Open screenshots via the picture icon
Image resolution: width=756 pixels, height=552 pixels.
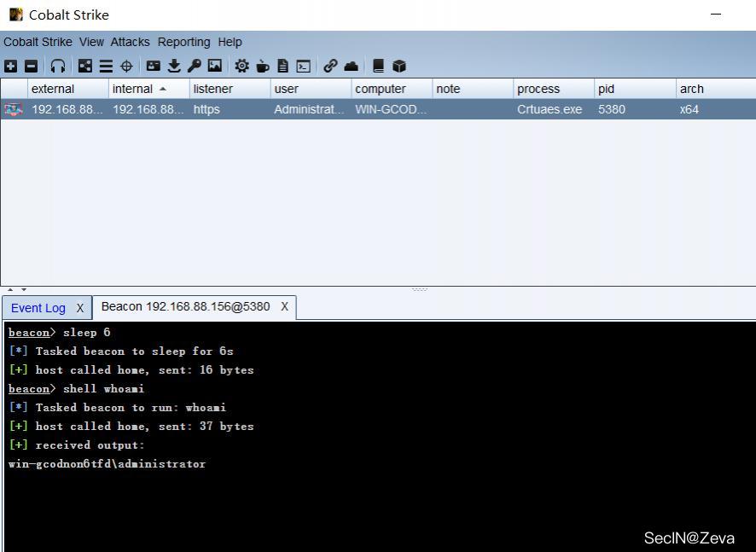[214, 66]
